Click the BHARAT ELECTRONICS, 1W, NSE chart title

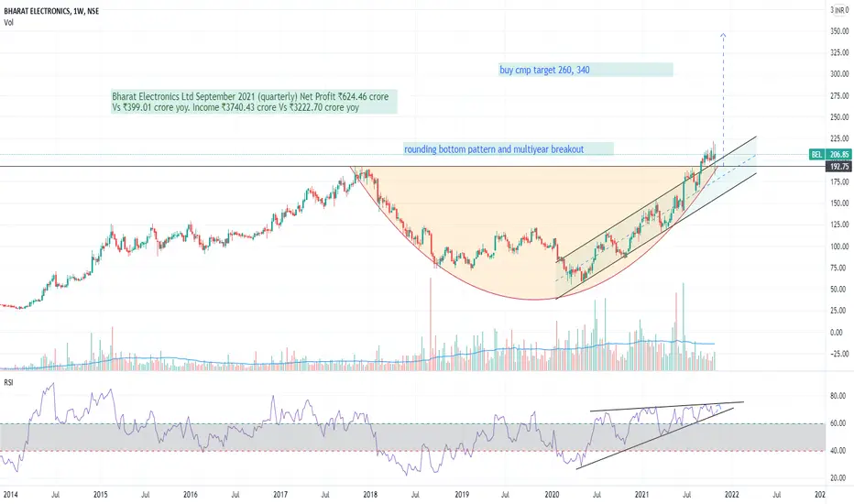coord(51,11)
